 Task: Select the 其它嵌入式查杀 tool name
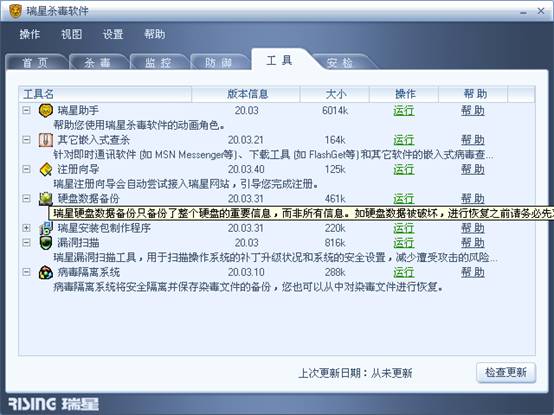(94, 140)
